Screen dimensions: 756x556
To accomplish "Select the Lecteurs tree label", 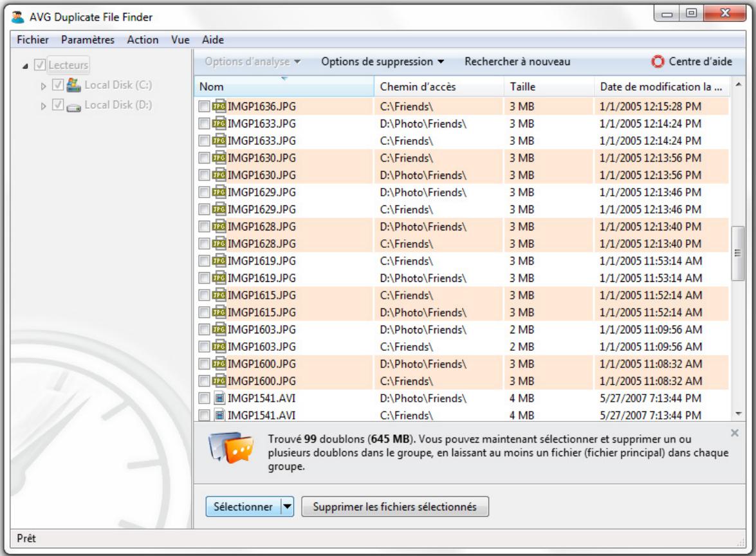I will (68, 64).
